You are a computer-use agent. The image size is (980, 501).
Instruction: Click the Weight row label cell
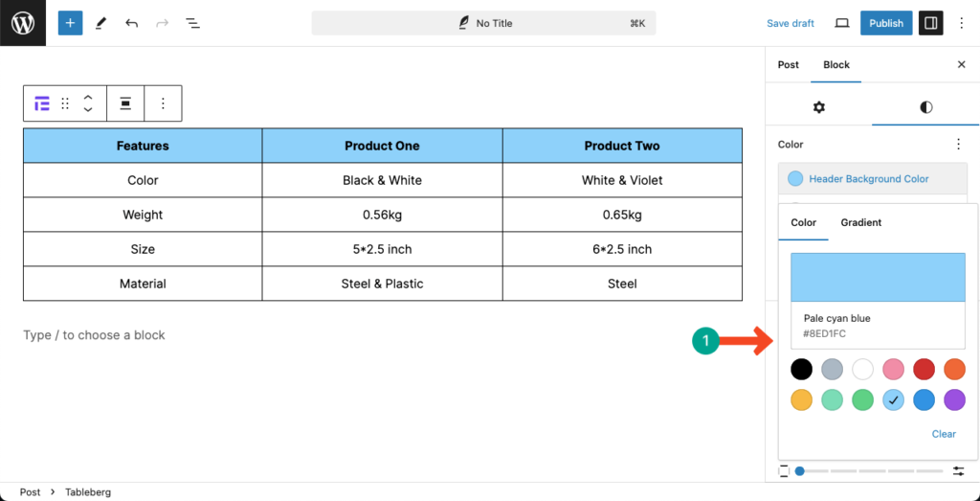(x=143, y=215)
